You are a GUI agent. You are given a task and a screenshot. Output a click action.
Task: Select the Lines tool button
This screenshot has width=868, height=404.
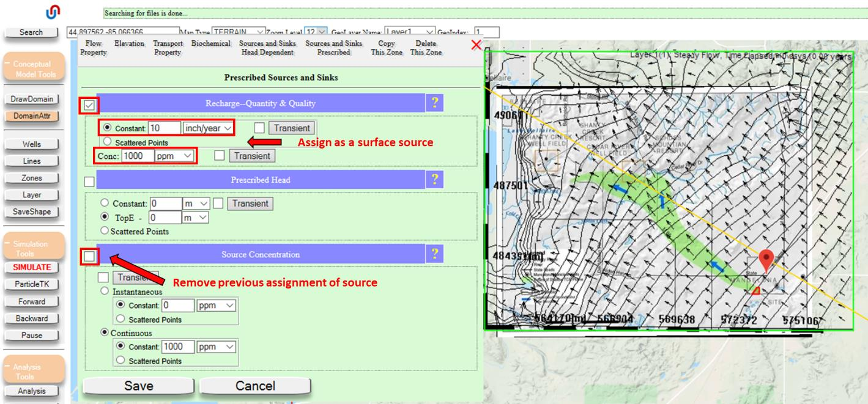(32, 161)
